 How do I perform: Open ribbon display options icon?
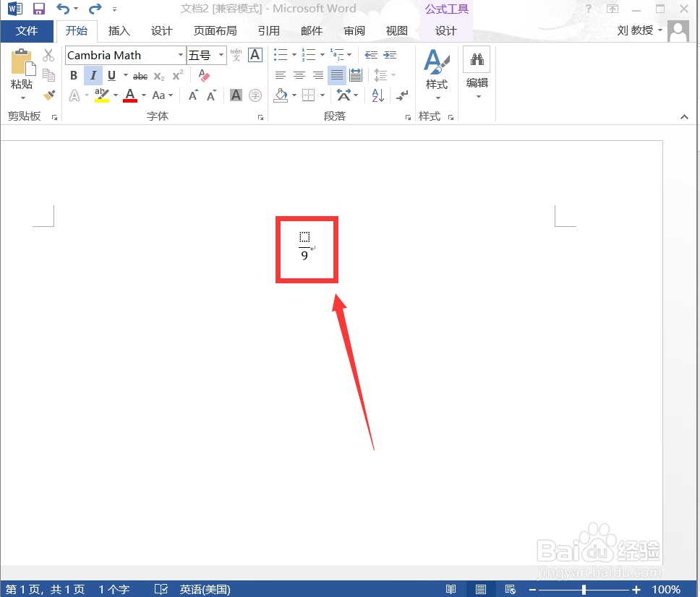pyautogui.click(x=612, y=9)
